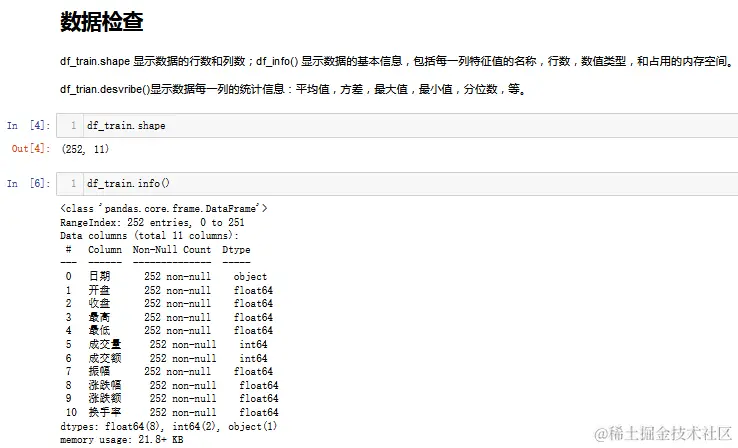The image size is (738, 448).
Task: Click the 涨跌幅 column row
Action: (x=172, y=385)
